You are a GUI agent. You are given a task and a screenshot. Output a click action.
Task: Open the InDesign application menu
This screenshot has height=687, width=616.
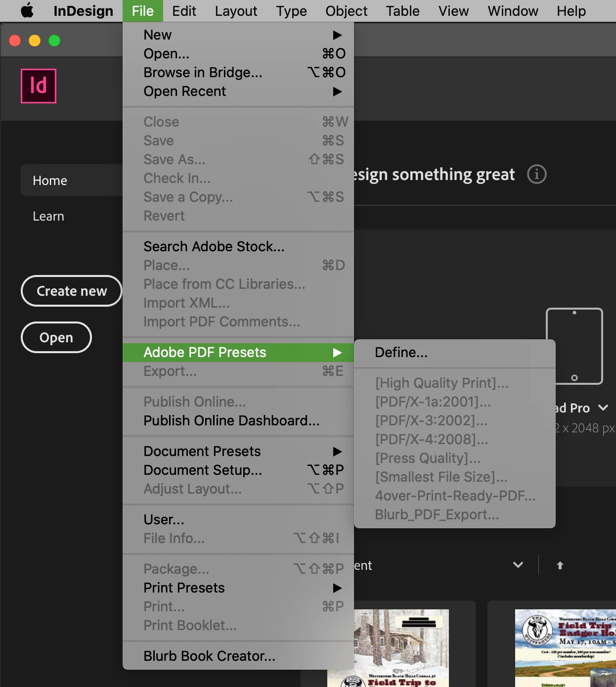click(83, 11)
